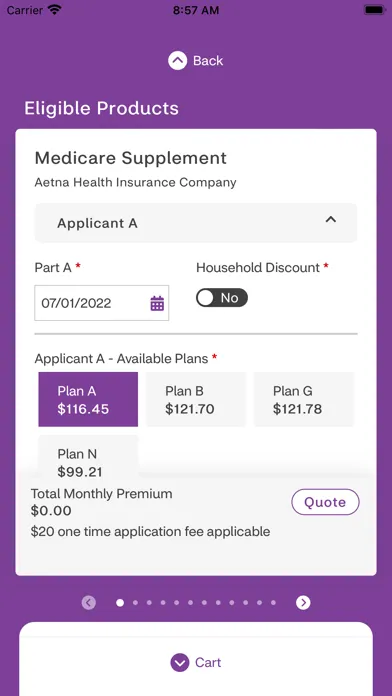The height and width of the screenshot is (696, 392).
Task: Open the calendar icon in Part A field
Action: pos(157,304)
